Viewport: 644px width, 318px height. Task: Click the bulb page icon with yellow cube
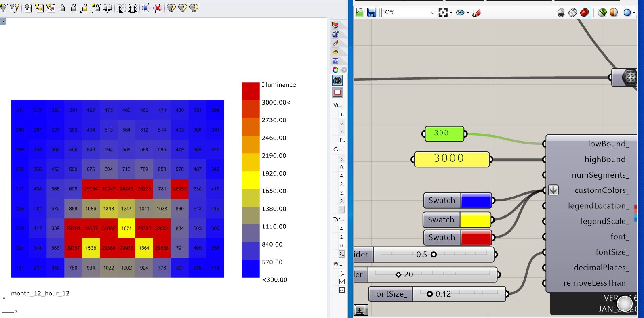pyautogui.click(x=39, y=8)
